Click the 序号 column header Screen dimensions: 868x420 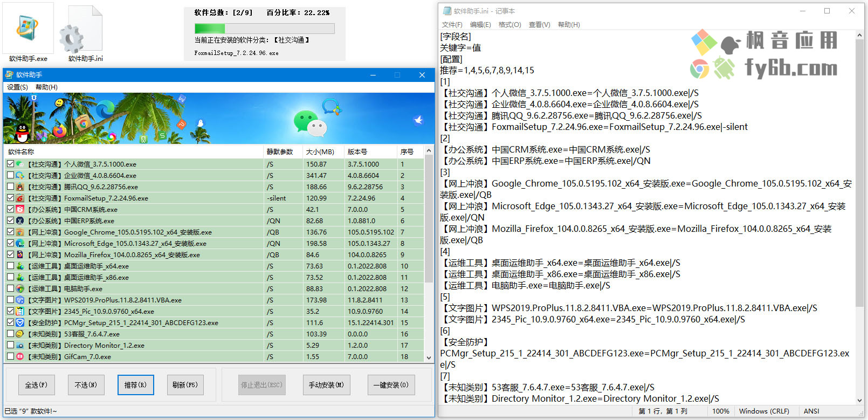click(x=411, y=152)
